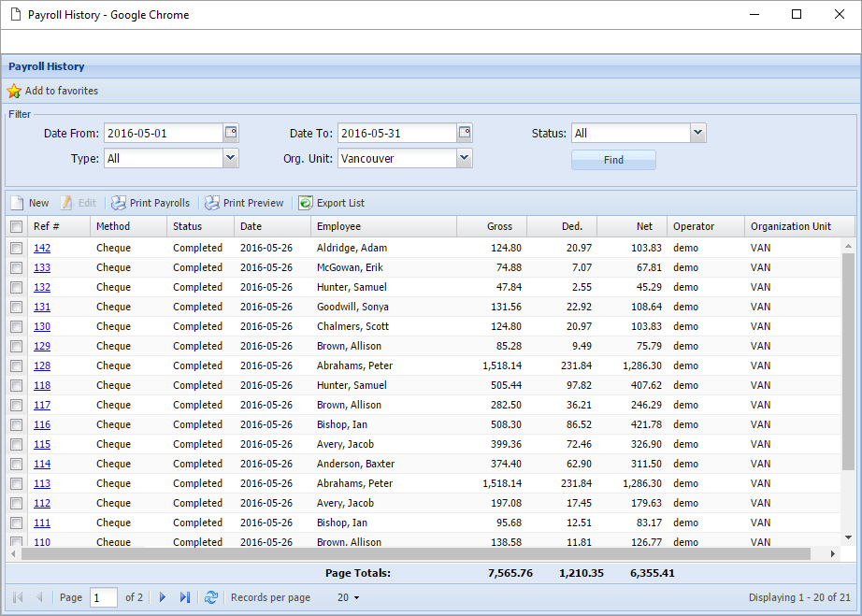Open the Status dropdown
Screen dimensions: 862x616
(x=697, y=133)
